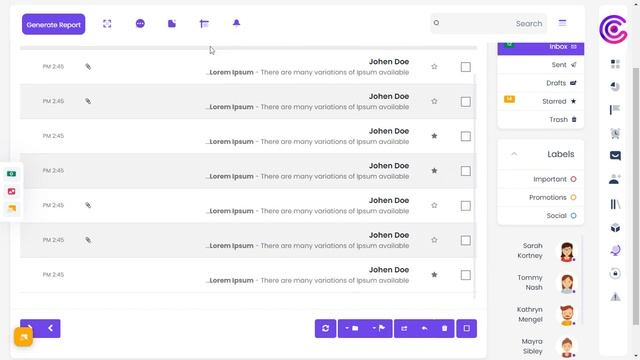Open the lock icon in right sidebar
This screenshot has height=360, width=640.
pos(615,273)
